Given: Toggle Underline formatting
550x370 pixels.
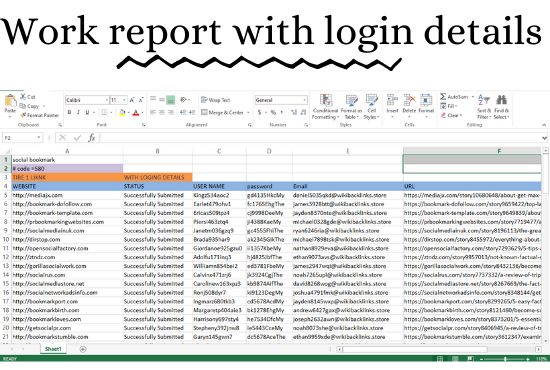Looking at the screenshot, I should click(x=87, y=112).
